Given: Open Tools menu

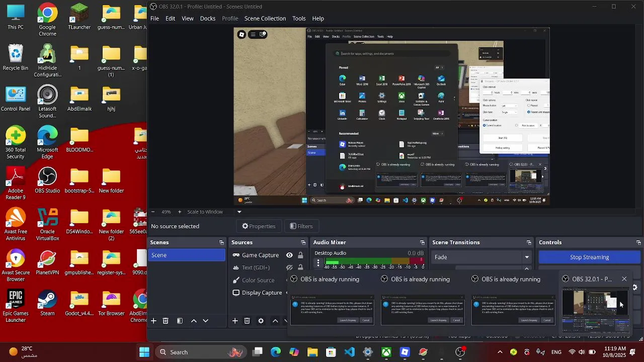Looking at the screenshot, I should [299, 18].
